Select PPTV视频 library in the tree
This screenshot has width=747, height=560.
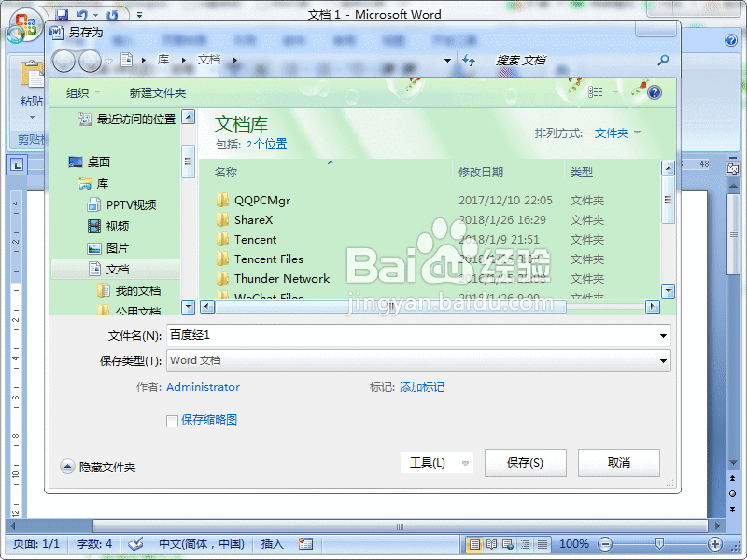coord(122,204)
